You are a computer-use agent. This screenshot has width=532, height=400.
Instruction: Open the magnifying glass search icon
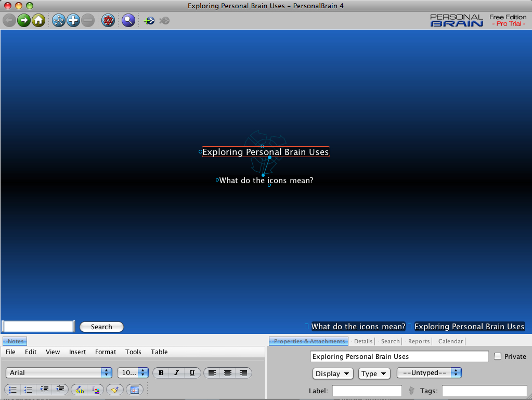(x=128, y=21)
